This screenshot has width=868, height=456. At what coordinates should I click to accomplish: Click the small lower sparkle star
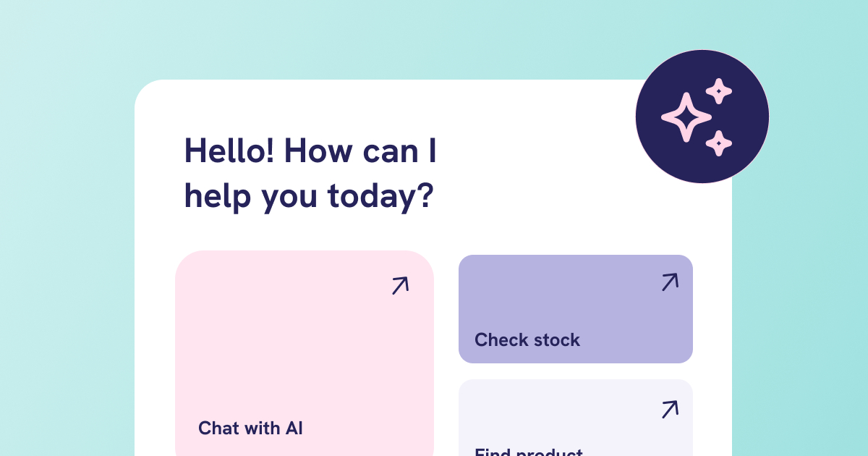718,143
